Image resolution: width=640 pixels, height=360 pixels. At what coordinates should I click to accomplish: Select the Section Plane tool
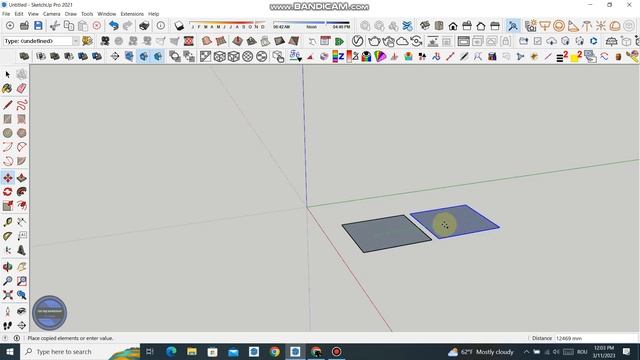click(x=22, y=325)
